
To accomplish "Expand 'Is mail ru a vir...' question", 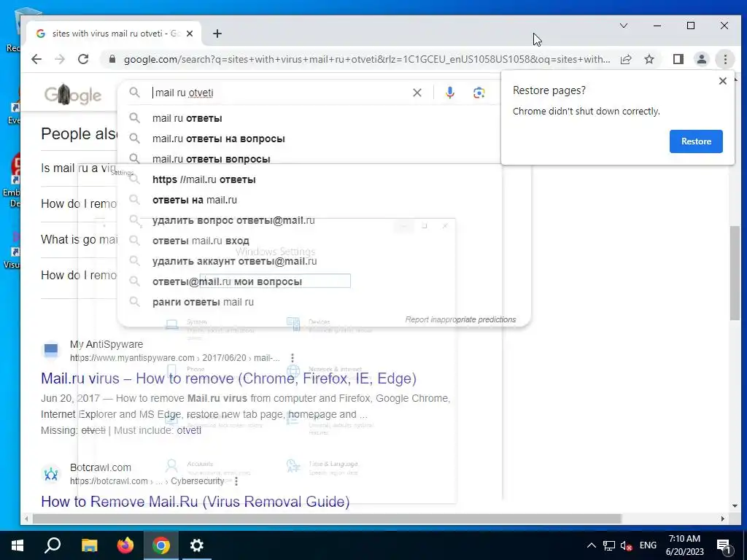I will tap(79, 168).
